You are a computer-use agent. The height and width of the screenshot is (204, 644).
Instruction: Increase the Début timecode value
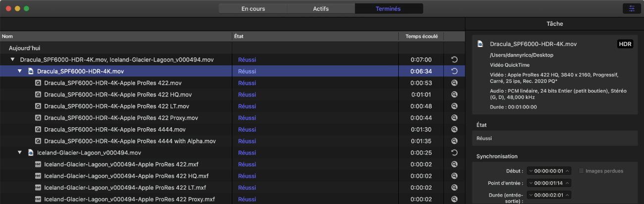point(568,171)
